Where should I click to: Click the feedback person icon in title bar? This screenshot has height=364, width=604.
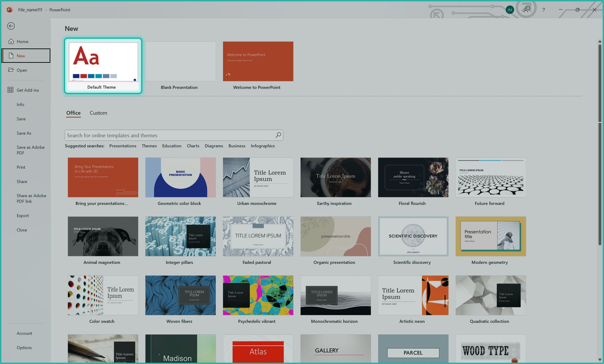point(526,10)
